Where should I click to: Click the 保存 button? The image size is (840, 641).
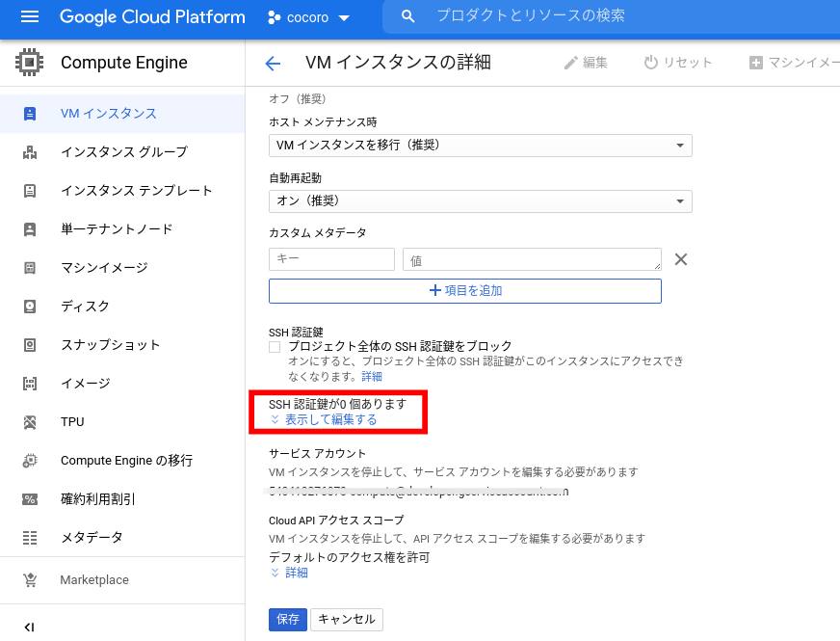(288, 620)
